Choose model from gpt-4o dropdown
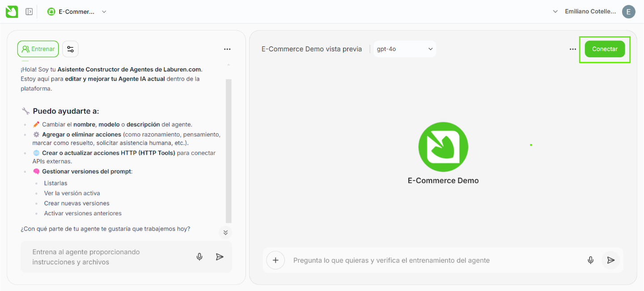Screen dimensions: 644x291 coord(405,49)
